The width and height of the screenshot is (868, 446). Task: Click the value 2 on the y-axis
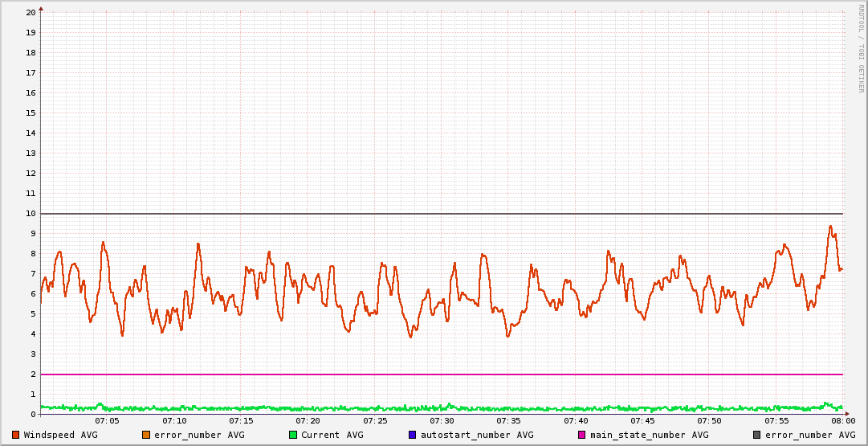pos(33,374)
